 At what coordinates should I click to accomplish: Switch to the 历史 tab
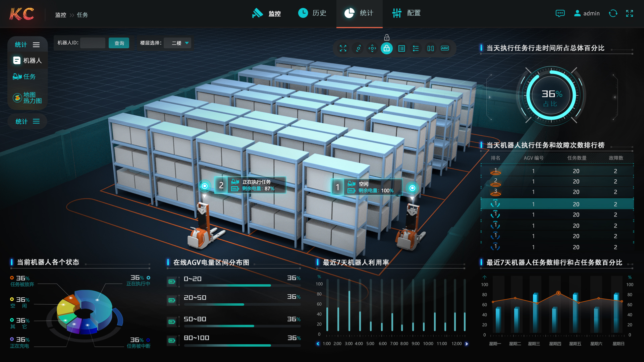pos(312,13)
